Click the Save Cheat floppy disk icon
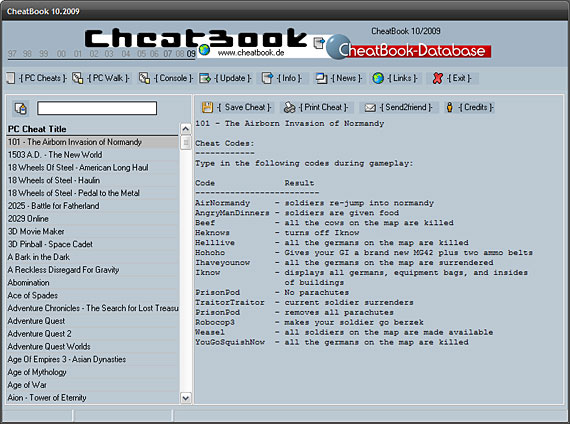 (x=207, y=107)
